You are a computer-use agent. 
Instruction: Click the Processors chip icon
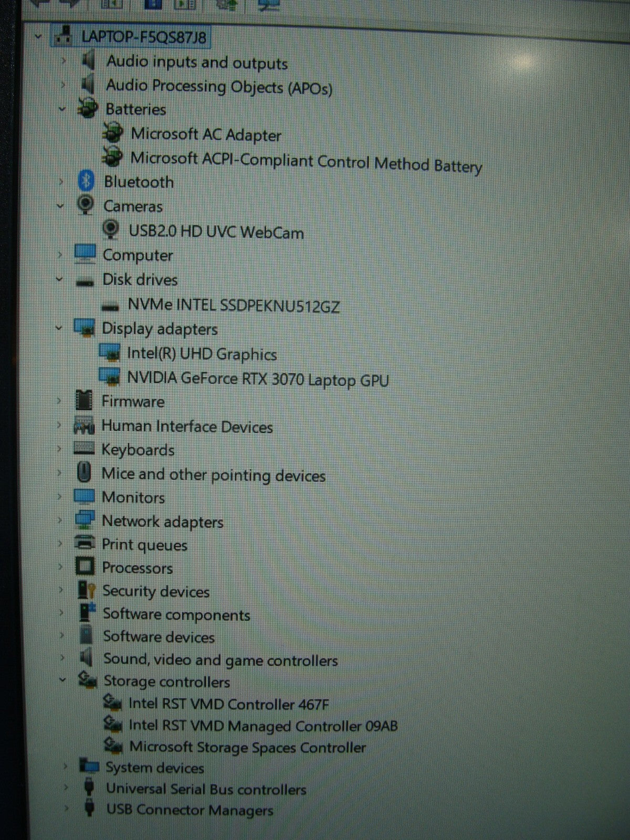pos(85,567)
